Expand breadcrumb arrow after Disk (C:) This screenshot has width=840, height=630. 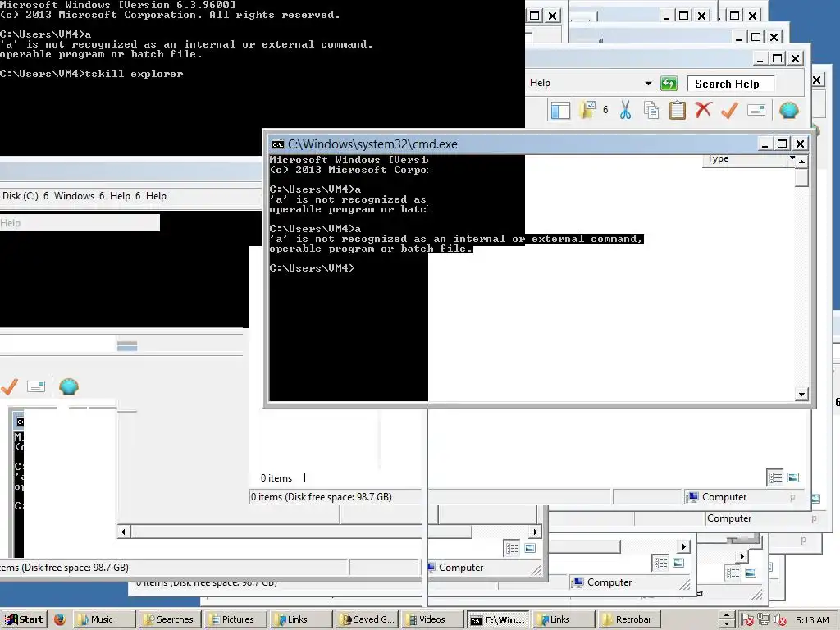[x=46, y=196]
